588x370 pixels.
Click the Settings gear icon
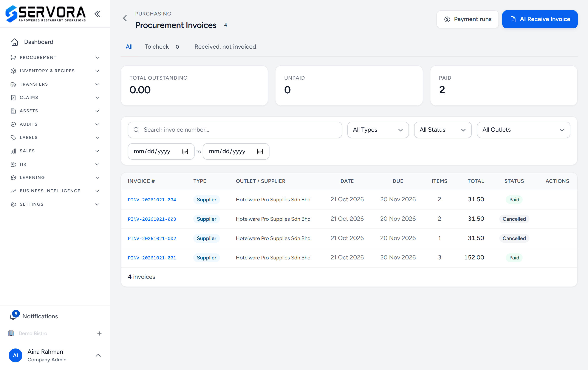(13, 204)
